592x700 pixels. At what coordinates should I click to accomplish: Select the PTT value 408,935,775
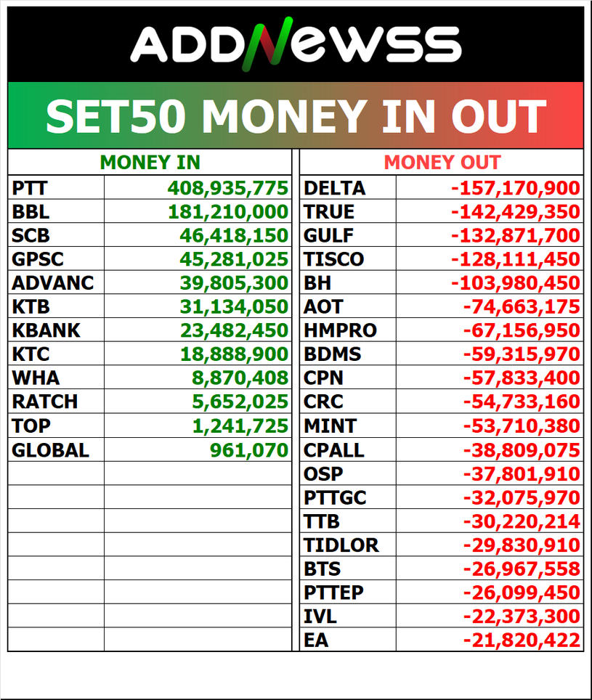pos(228,189)
